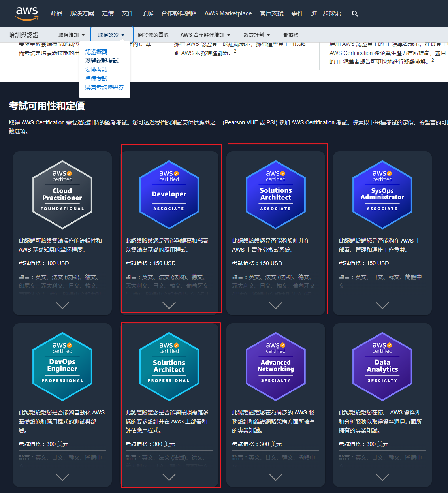This screenshot has width=448, height=493.
Task: Click the 考試可用性和定價 heading
Action: pos(47,106)
